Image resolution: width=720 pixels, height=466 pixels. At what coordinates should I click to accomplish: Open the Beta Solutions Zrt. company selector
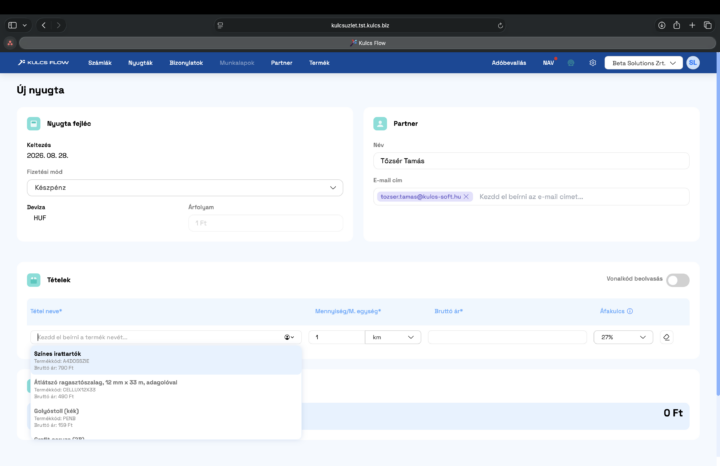tap(643, 63)
